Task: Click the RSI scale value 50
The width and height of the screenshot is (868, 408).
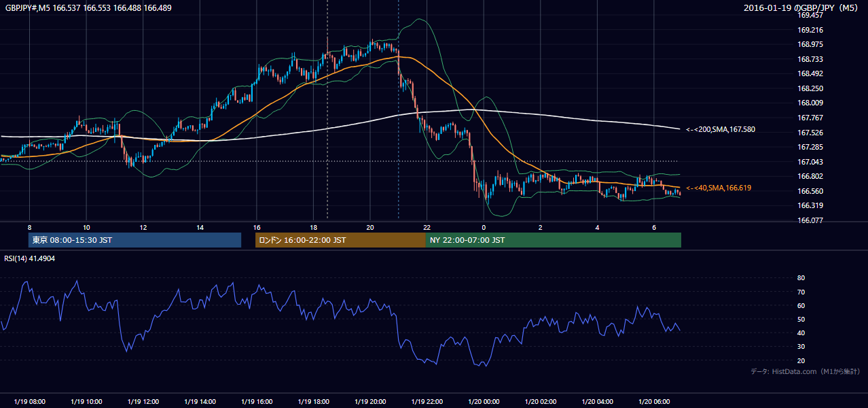Action: pos(801,319)
